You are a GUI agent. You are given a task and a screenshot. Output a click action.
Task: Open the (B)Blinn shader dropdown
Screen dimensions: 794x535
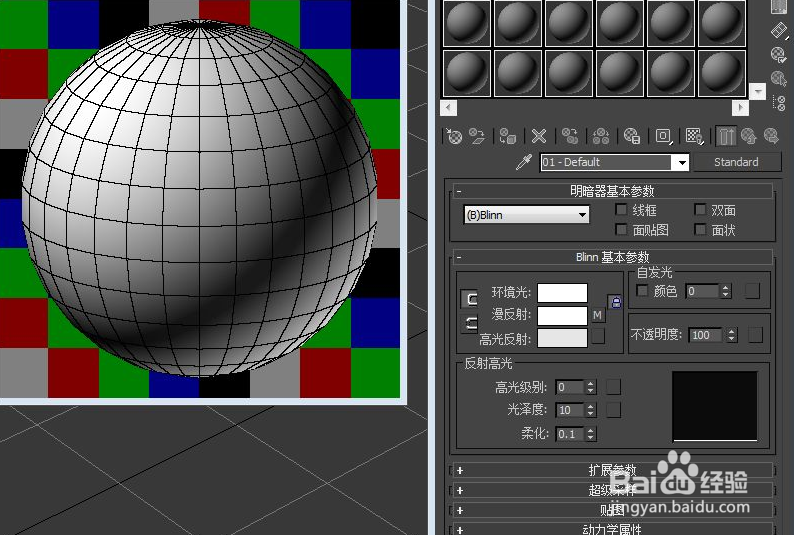point(526,215)
